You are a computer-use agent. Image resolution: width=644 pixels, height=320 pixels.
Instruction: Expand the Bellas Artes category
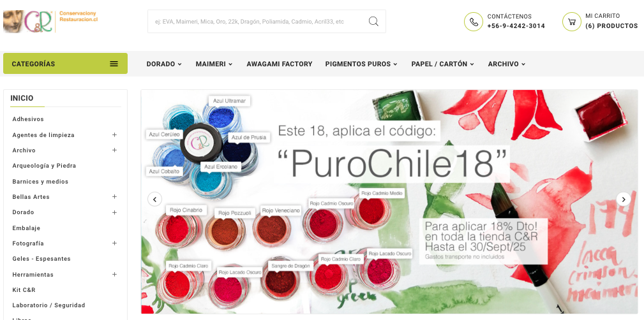tap(115, 196)
